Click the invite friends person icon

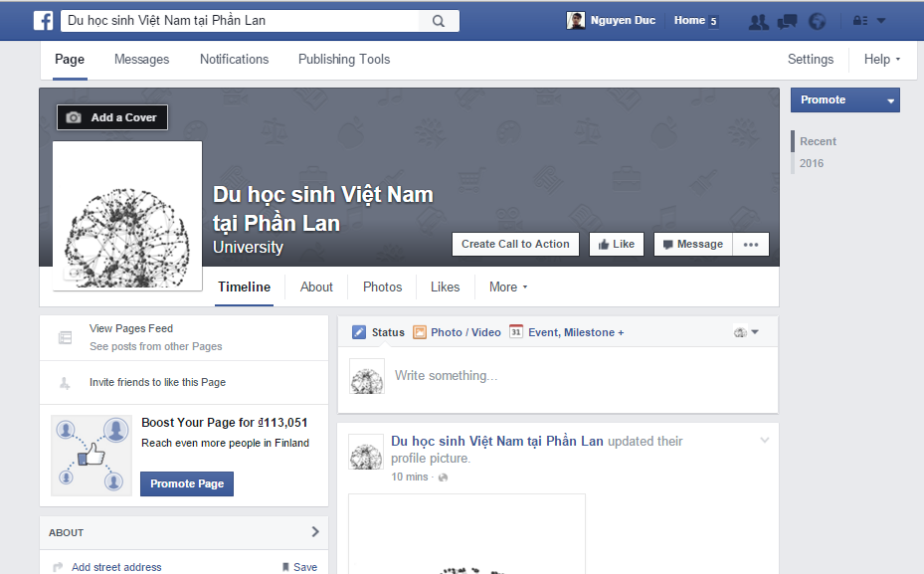tap(65, 383)
